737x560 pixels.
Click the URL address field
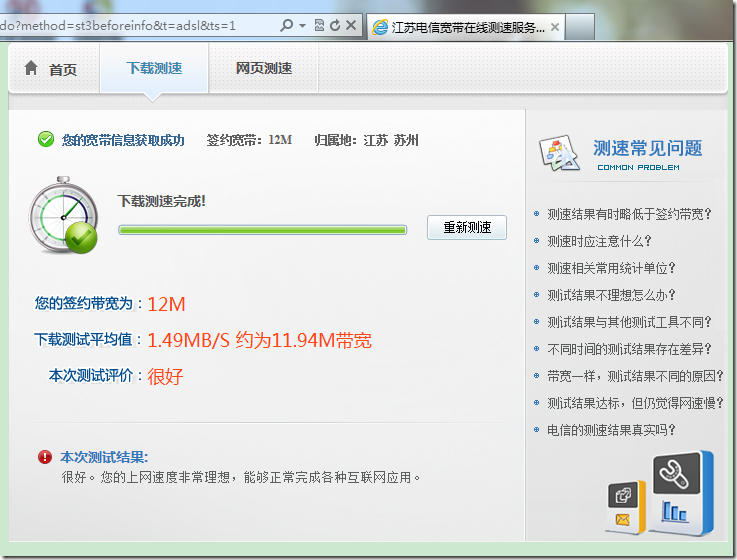click(x=136, y=25)
